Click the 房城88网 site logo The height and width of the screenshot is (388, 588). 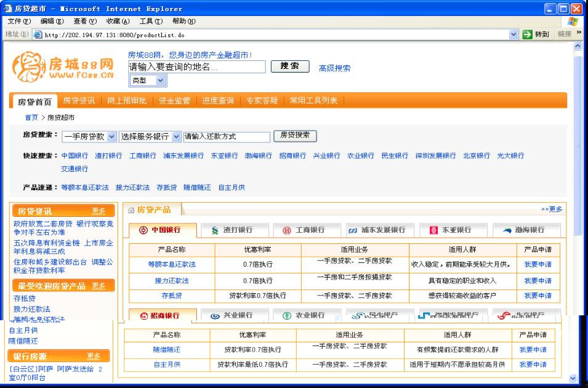click(x=63, y=67)
